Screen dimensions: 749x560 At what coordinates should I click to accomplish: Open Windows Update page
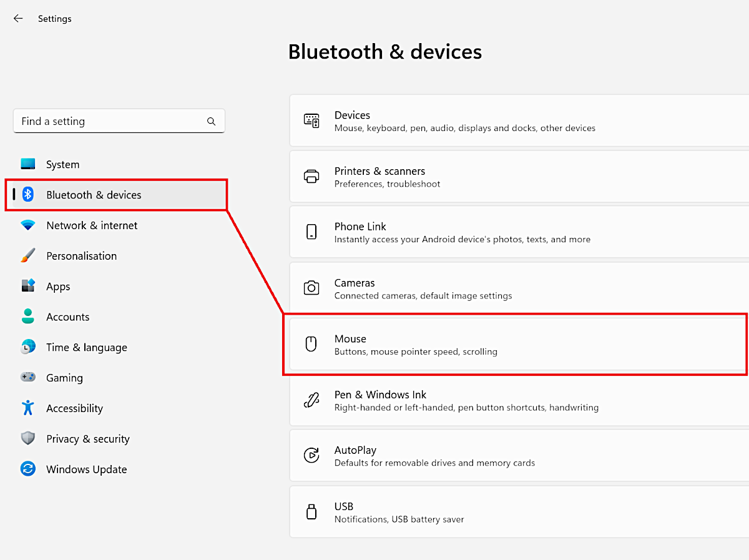pos(86,469)
